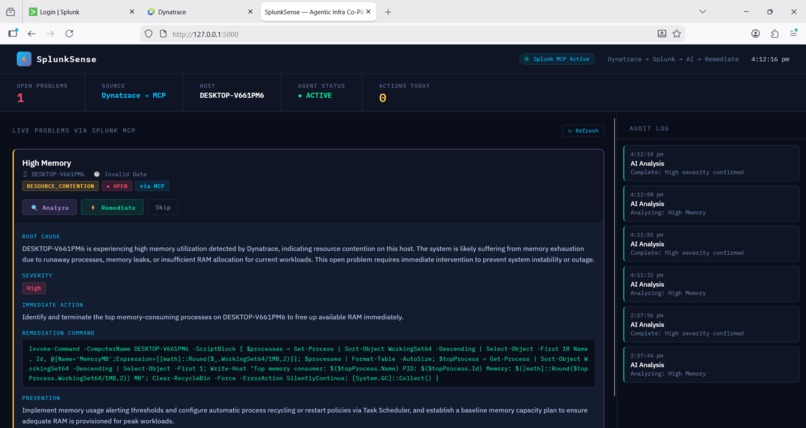Open the 4:11:32 pm audit log entry

pos(711,284)
